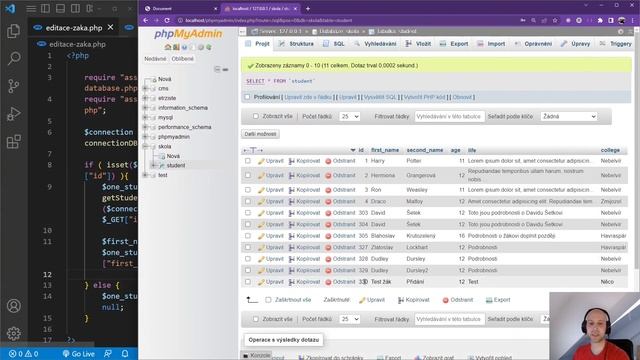Open Manage gear in VS Code
The image size is (640, 360).
(13, 333)
